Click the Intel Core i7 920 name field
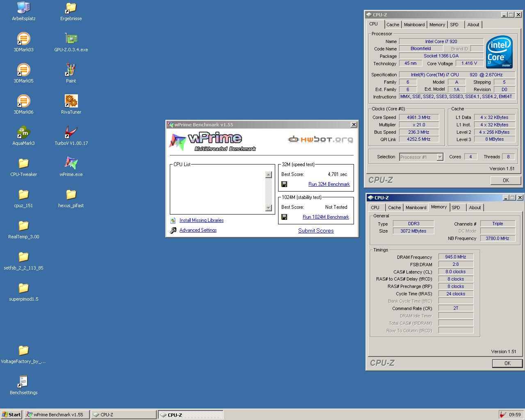The width and height of the screenshot is (525, 420). point(441,41)
